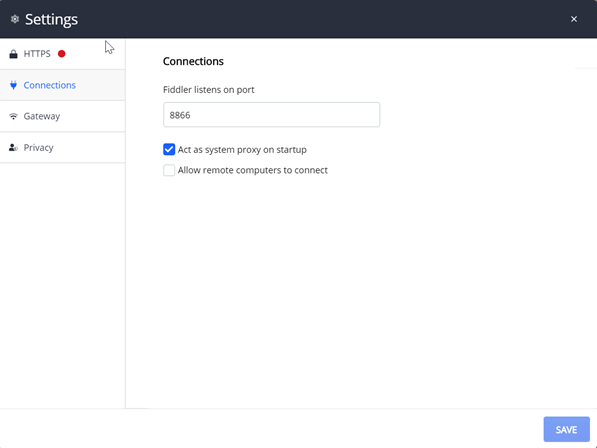
Task: Close the Settings dialog with the X
Action: (x=574, y=19)
